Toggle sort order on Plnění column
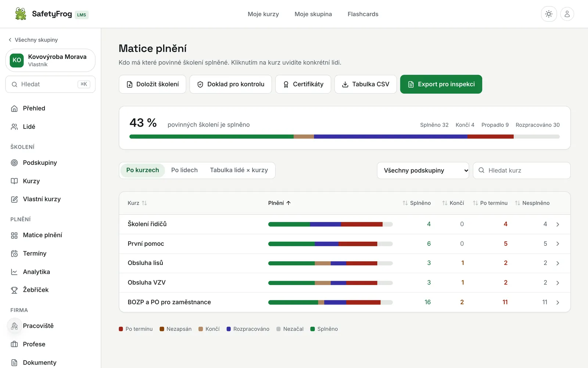Viewport: 588px width, 368px height. pos(279,203)
